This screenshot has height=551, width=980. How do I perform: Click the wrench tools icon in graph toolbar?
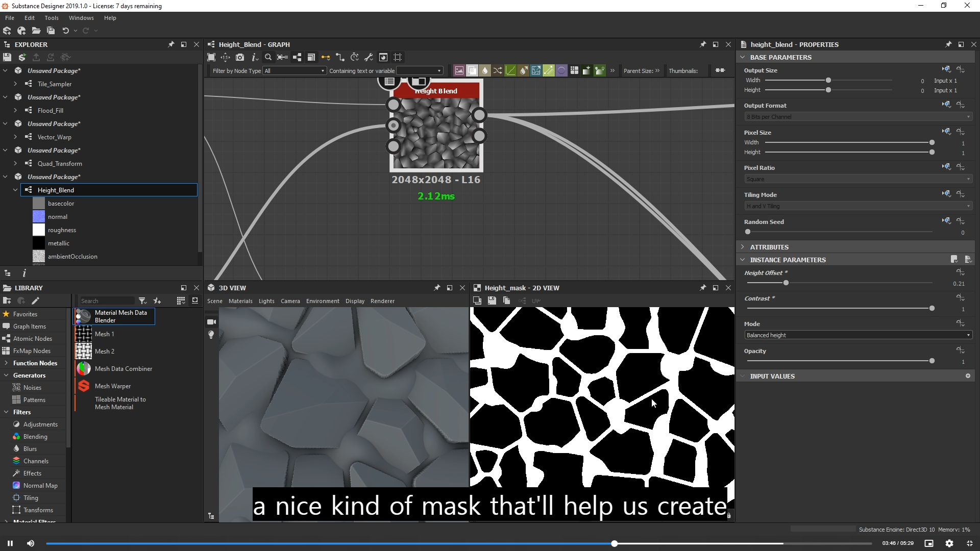[x=369, y=57]
